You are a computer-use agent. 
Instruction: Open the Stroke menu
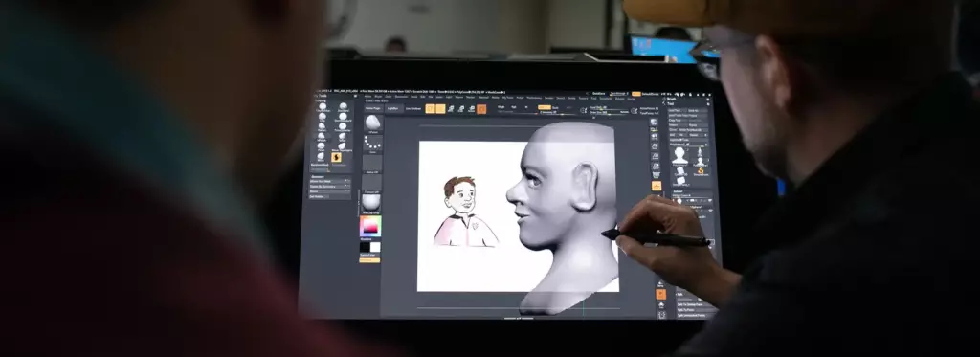(x=571, y=99)
